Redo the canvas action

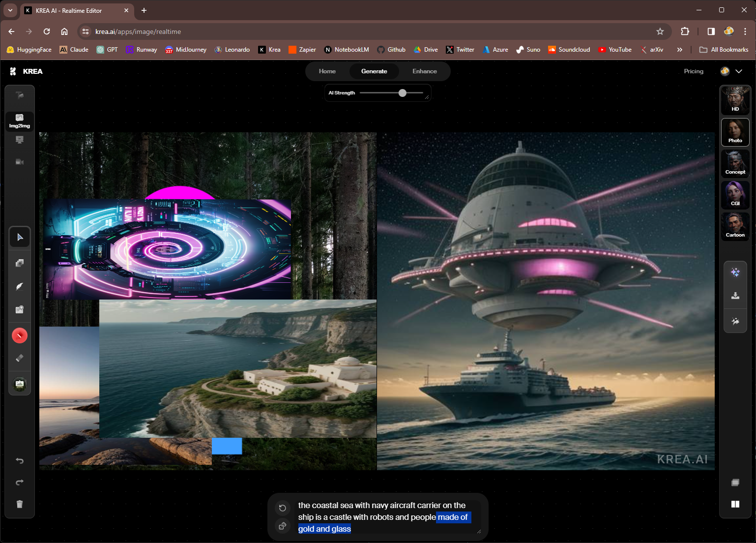20,483
